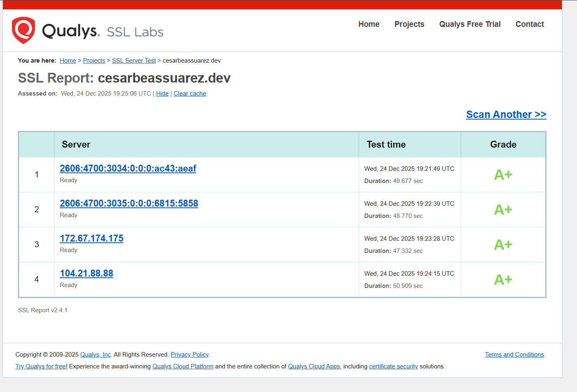Click Try Qualys for free link
Viewport: 577px width, 392px height.
click(41, 366)
